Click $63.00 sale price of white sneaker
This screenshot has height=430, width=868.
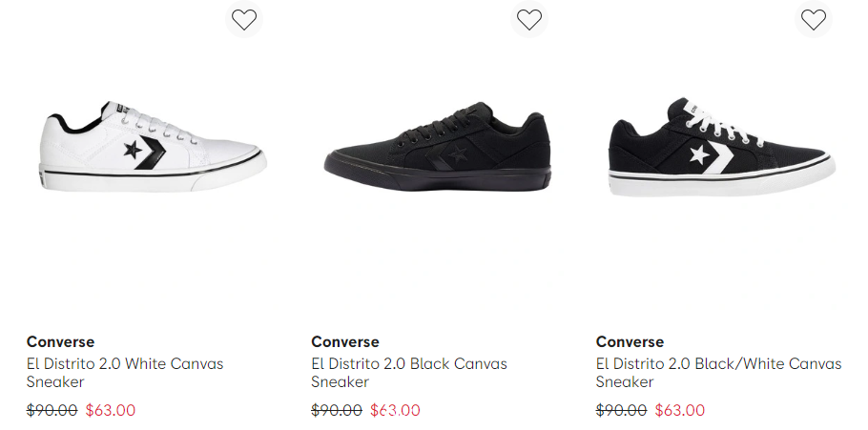coord(111,410)
